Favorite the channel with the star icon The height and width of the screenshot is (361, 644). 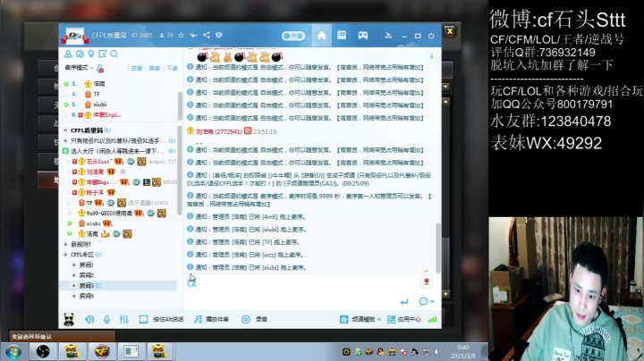[181, 36]
